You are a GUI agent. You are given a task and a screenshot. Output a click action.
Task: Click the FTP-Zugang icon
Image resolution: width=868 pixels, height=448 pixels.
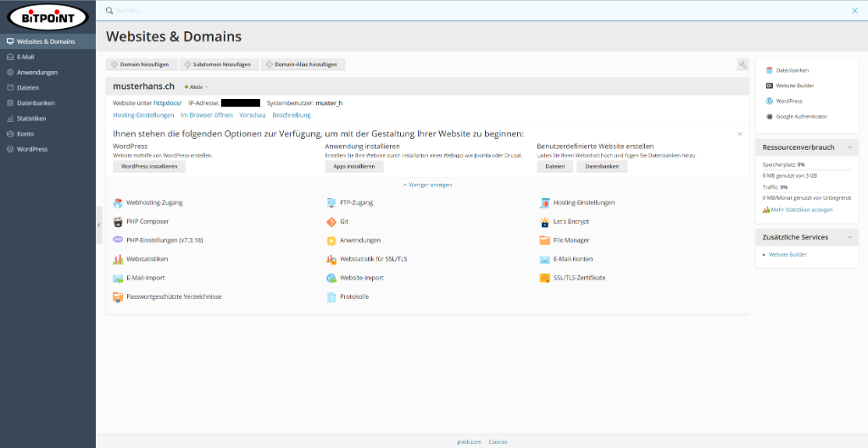pyautogui.click(x=331, y=203)
